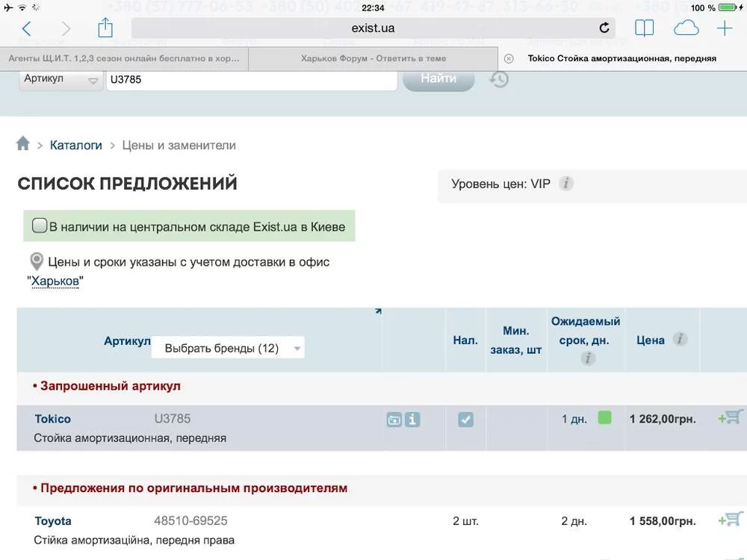Sort by Артикул column header

click(127, 341)
